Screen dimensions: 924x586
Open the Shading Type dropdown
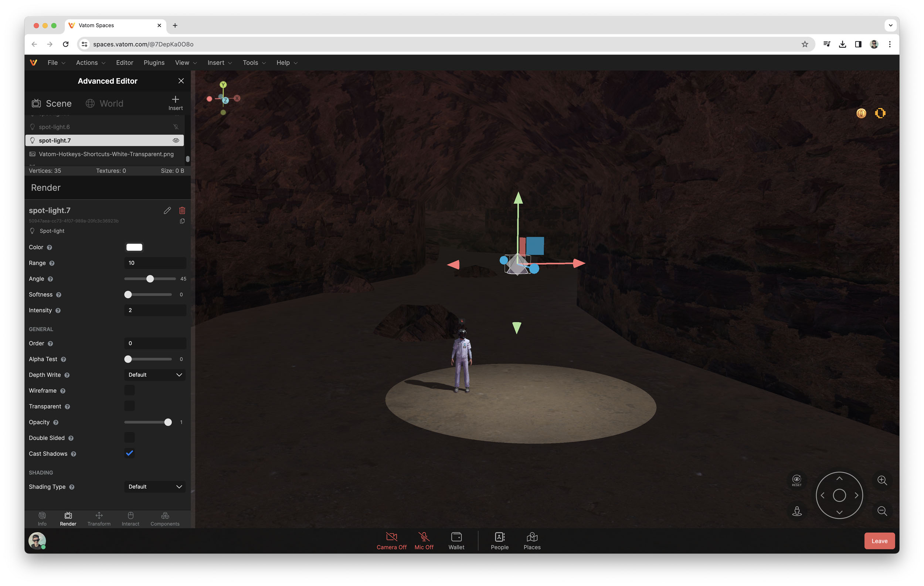155,487
